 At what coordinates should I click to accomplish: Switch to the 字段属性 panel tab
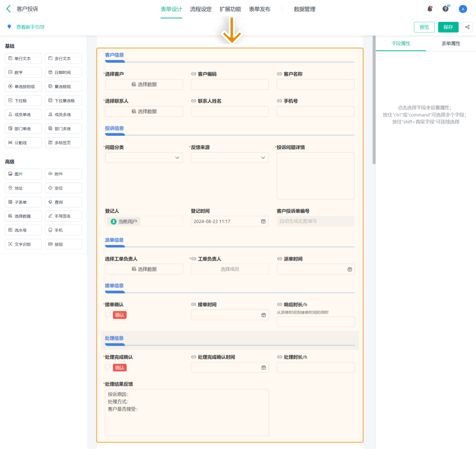(x=401, y=44)
